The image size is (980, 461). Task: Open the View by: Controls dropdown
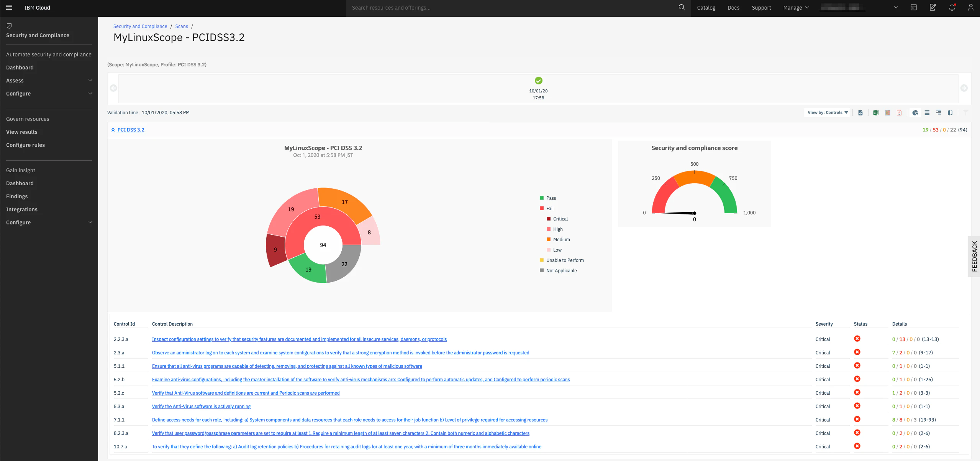point(828,112)
